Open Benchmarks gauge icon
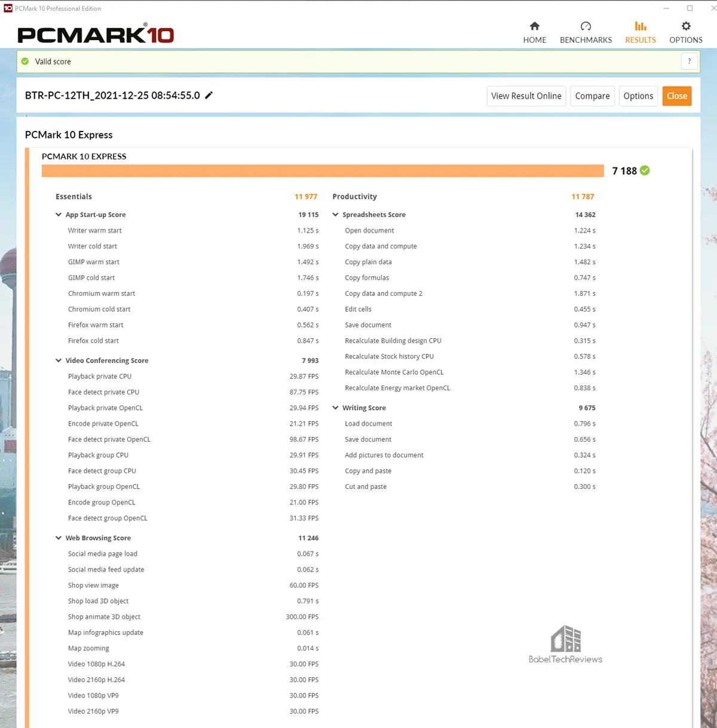 pos(586,26)
